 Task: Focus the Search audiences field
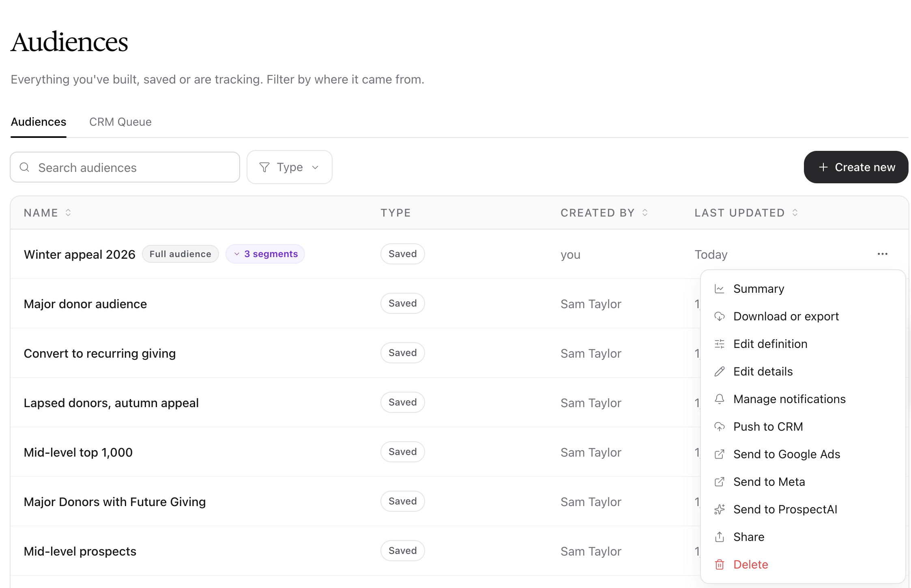[x=125, y=167]
